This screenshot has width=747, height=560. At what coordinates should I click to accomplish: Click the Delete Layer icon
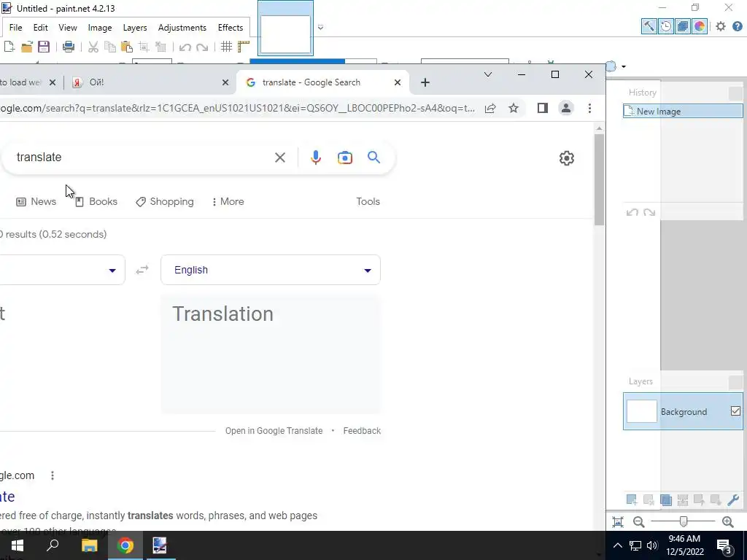click(x=649, y=499)
